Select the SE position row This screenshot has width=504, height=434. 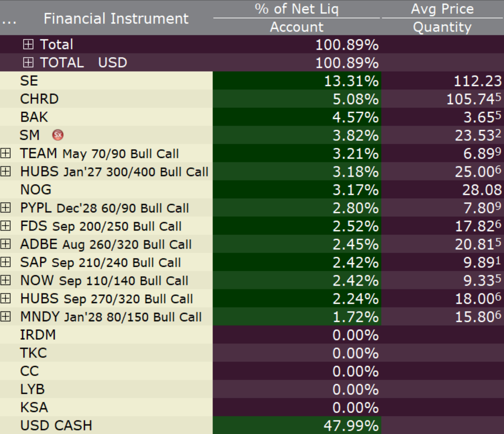pyautogui.click(x=29, y=81)
